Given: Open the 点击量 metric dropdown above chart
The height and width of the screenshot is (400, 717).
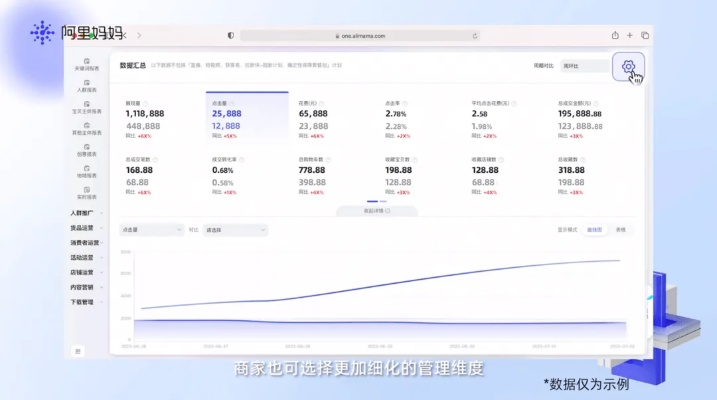Looking at the screenshot, I should pos(151,230).
